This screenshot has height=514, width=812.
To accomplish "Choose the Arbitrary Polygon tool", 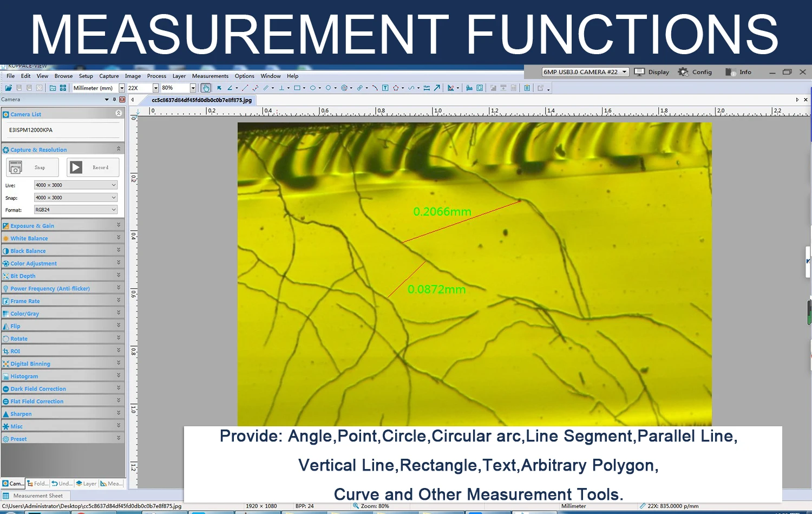I will (x=396, y=88).
